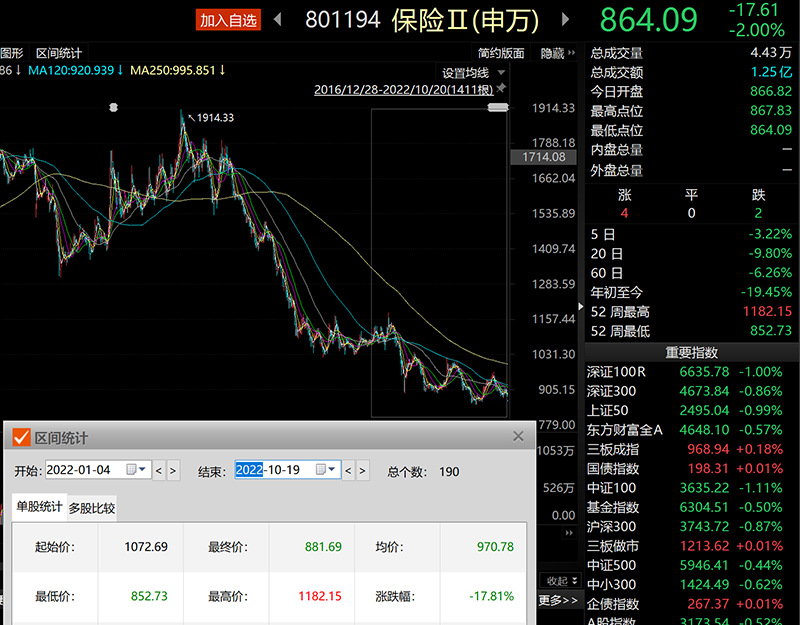Select the 中小300 index row

pos(692,585)
